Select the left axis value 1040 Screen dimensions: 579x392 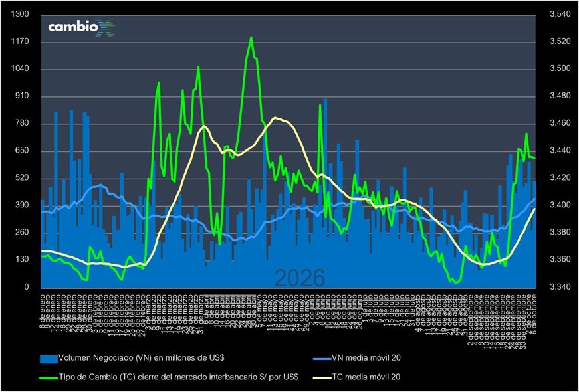click(21, 69)
